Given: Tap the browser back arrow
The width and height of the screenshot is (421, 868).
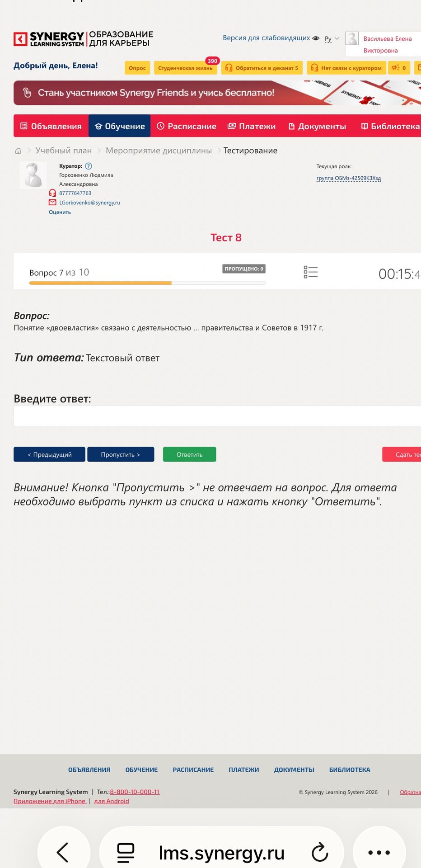Looking at the screenshot, I should 63,853.
